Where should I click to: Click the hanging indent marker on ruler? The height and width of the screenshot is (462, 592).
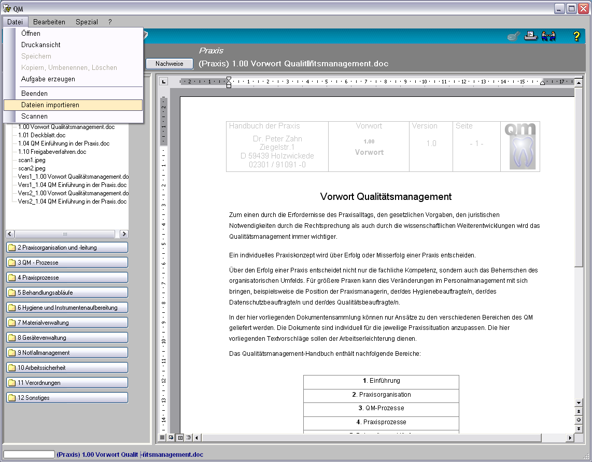(228, 83)
